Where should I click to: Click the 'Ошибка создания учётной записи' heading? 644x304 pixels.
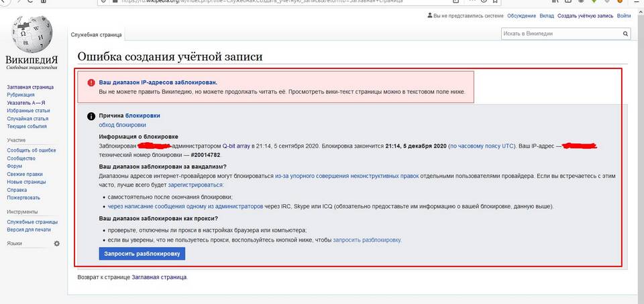coord(170,56)
